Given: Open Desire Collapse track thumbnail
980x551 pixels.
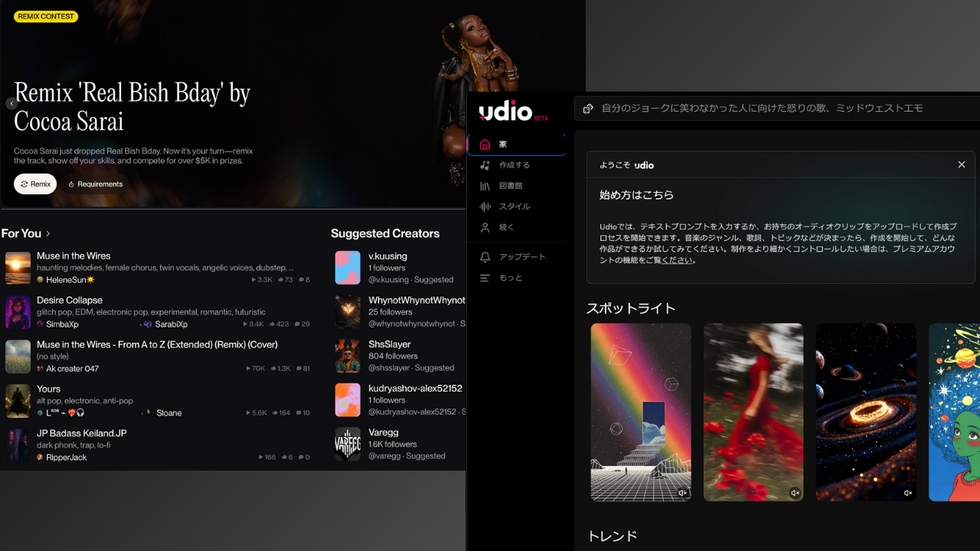Looking at the screenshot, I should (x=18, y=312).
